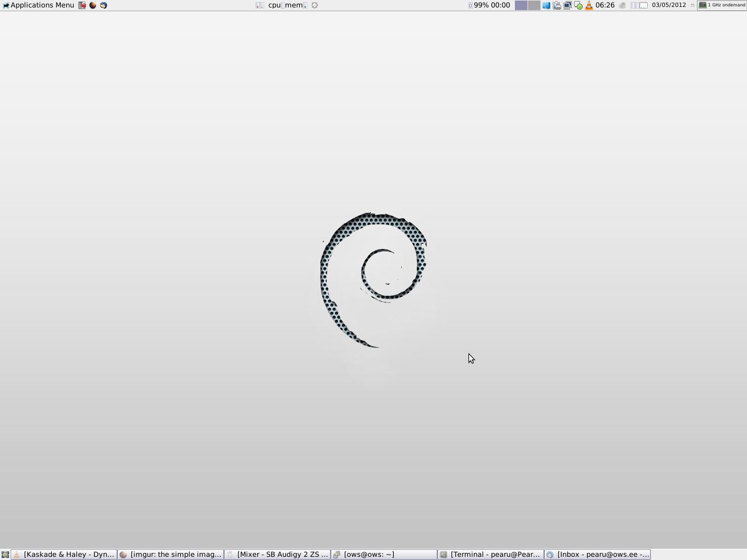Click the spinning gear icon beside mem monitor
The image size is (747, 560).
pyautogui.click(x=315, y=5)
